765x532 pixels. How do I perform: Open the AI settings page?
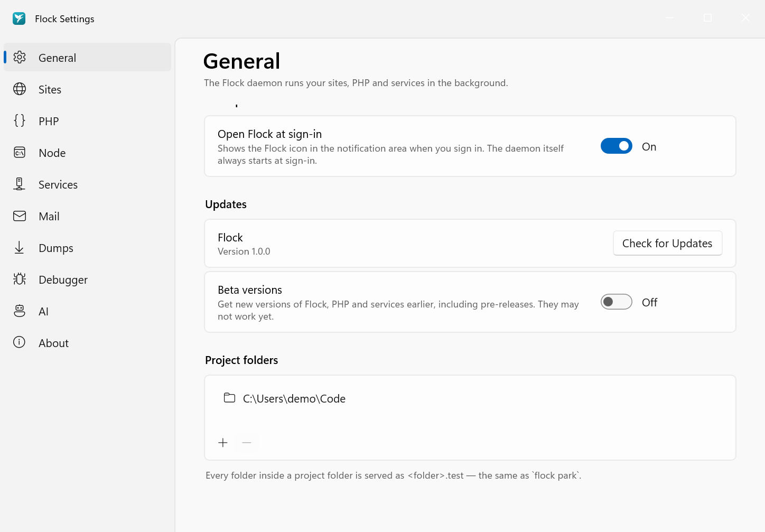pyautogui.click(x=88, y=311)
